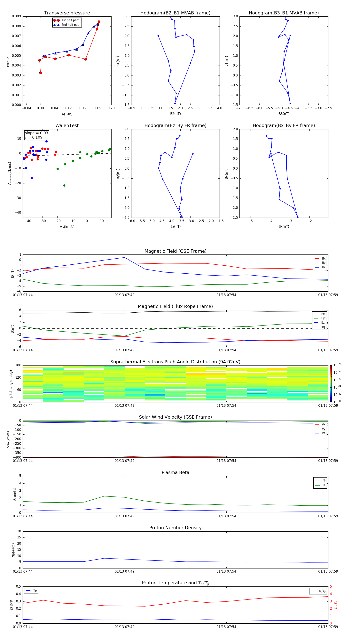This screenshot has width=351, height=644.
Task: Click the 'V_A(km/s)' x-axis label
Action: coord(67,227)
